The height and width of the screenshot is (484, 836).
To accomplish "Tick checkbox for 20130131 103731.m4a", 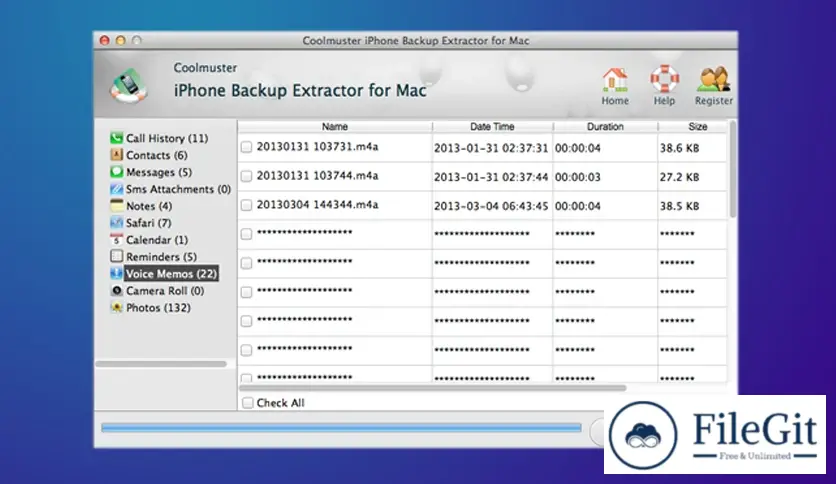I will (246, 147).
